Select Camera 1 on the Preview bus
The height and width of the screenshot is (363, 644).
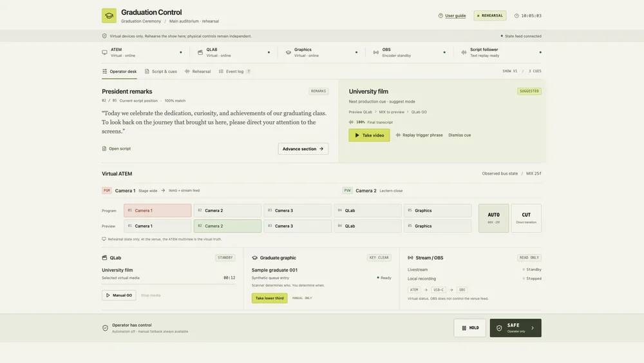point(158,226)
